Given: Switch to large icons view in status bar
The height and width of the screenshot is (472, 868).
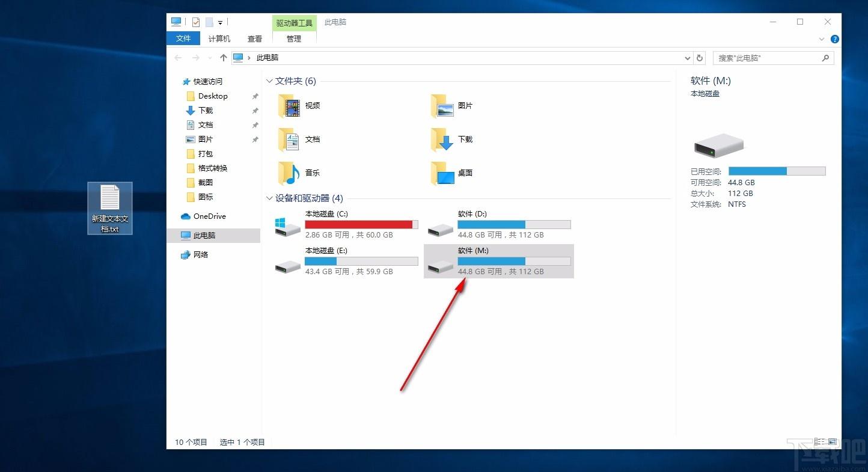Looking at the screenshot, I should [x=833, y=442].
